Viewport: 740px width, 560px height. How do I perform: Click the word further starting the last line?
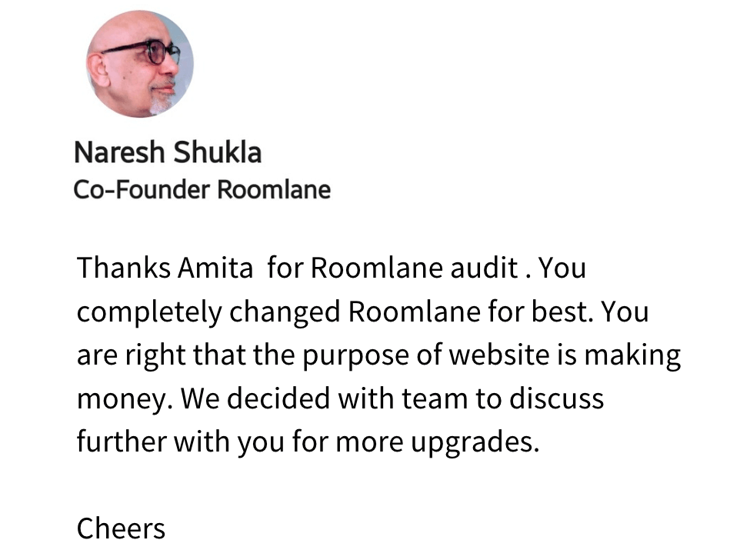[121, 443]
